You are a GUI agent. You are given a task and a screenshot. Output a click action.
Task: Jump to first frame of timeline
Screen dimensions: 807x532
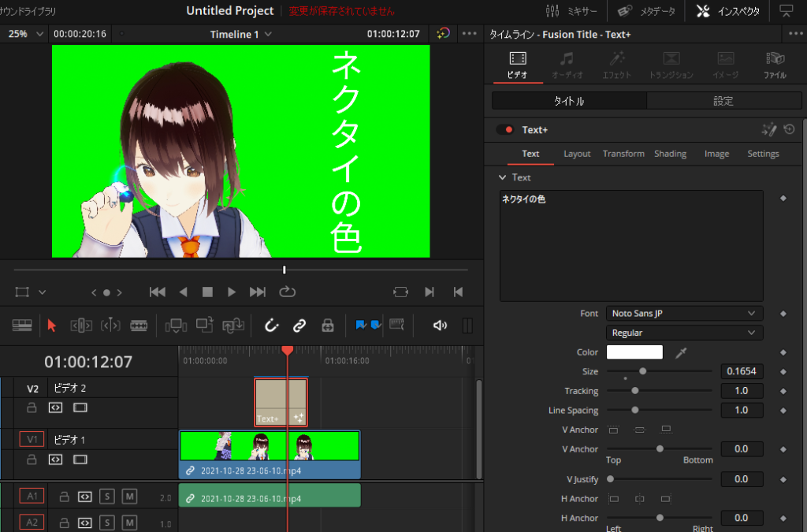coord(158,292)
